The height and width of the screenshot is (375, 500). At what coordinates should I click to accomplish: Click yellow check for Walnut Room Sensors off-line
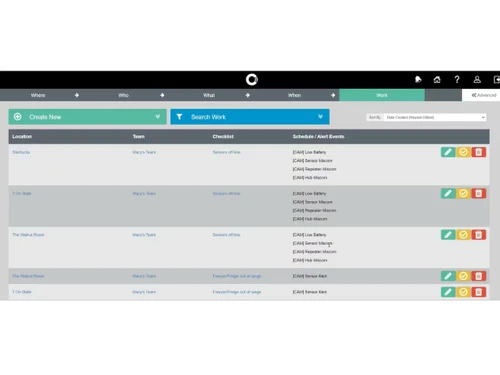[x=463, y=235]
